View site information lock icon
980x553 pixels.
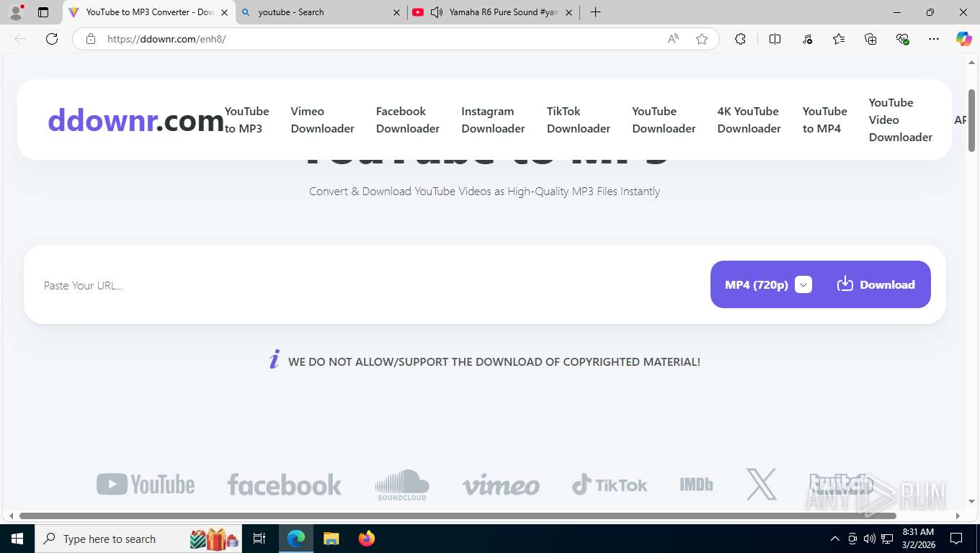(91, 39)
